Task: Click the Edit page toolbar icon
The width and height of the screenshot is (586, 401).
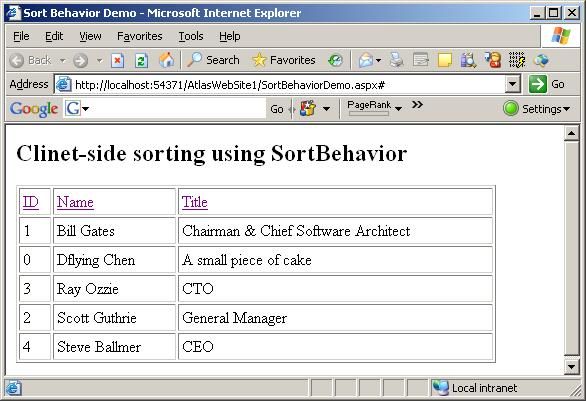Action: point(420,60)
